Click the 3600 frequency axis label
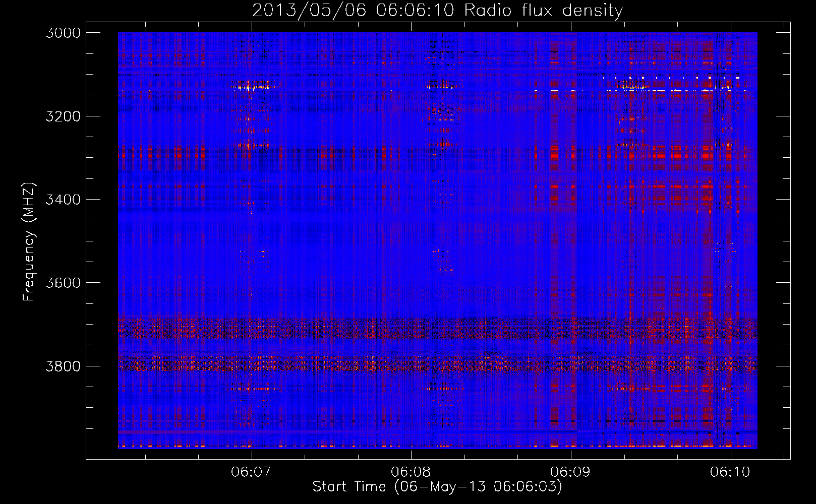The height and width of the screenshot is (504, 816). pos(63,283)
